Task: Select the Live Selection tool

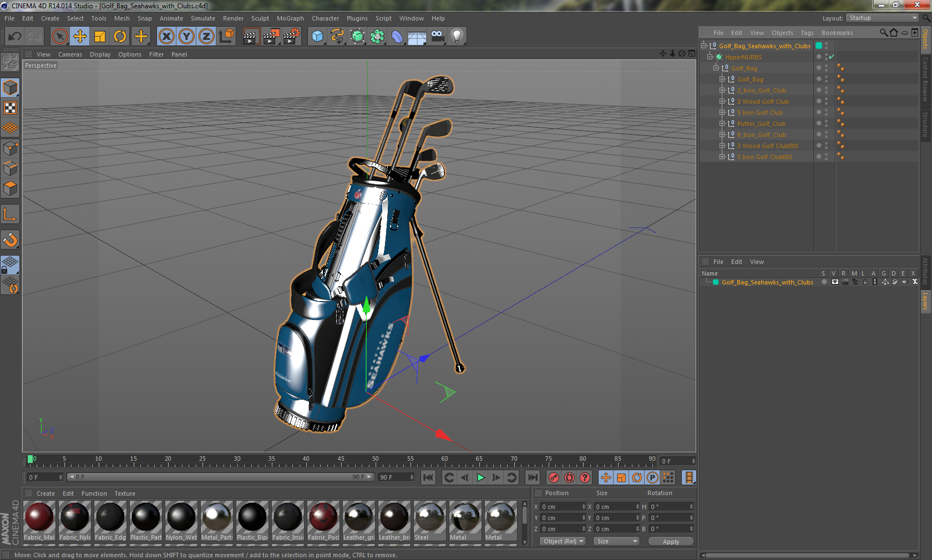Action: (59, 37)
